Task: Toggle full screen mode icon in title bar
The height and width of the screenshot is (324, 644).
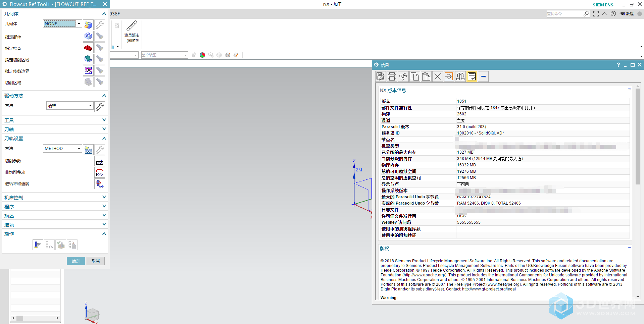Action: [596, 14]
